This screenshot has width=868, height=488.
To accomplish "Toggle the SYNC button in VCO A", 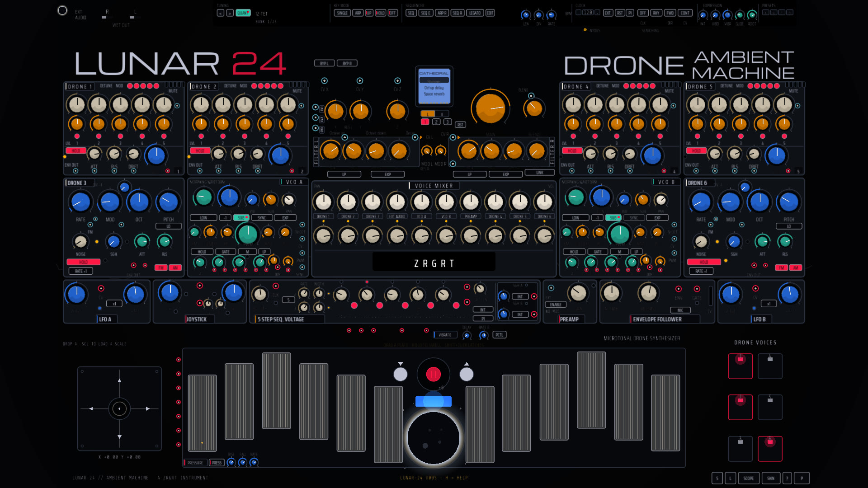I will point(262,218).
